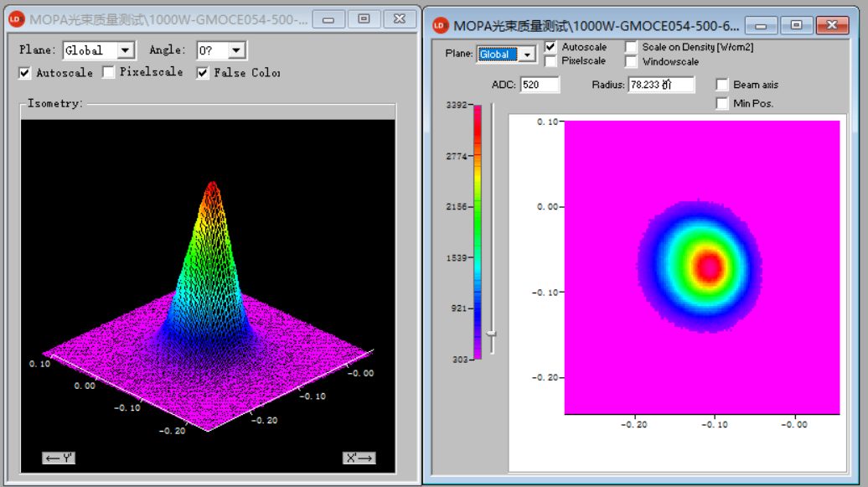Close the 2D beam profile window

click(832, 26)
